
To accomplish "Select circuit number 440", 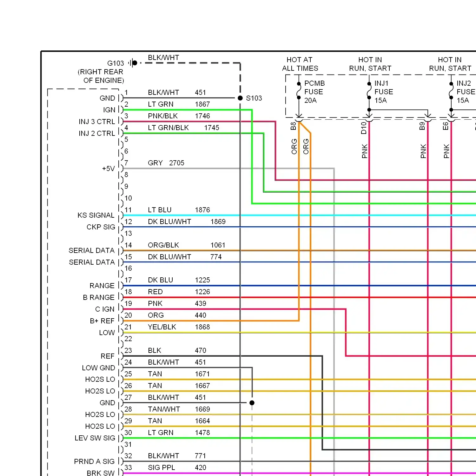I will click(x=201, y=315).
